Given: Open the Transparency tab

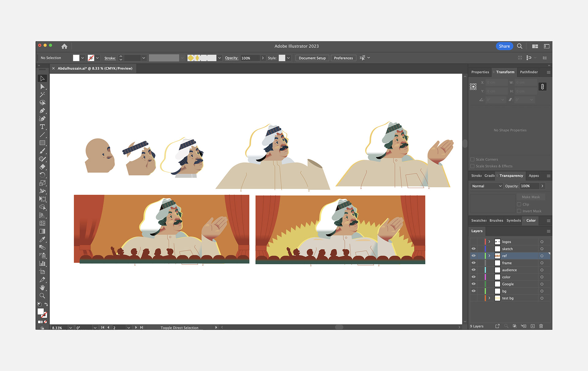Looking at the screenshot, I should (511, 176).
